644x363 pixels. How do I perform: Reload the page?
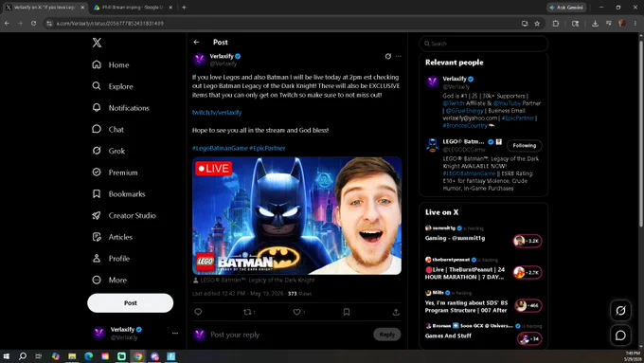click(x=34, y=24)
